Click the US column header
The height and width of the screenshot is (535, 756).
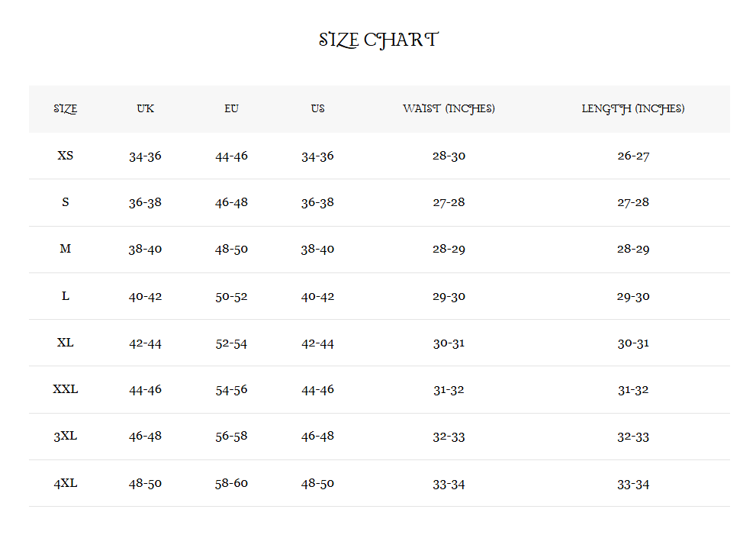(x=317, y=109)
